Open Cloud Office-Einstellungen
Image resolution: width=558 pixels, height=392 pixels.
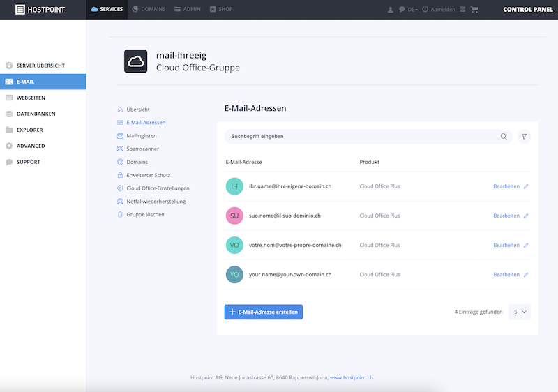point(153,188)
